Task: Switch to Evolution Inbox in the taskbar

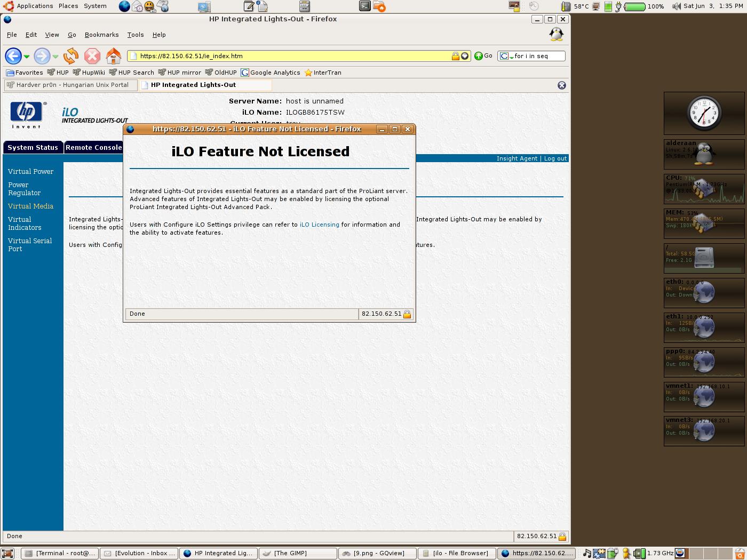Action: (x=139, y=554)
